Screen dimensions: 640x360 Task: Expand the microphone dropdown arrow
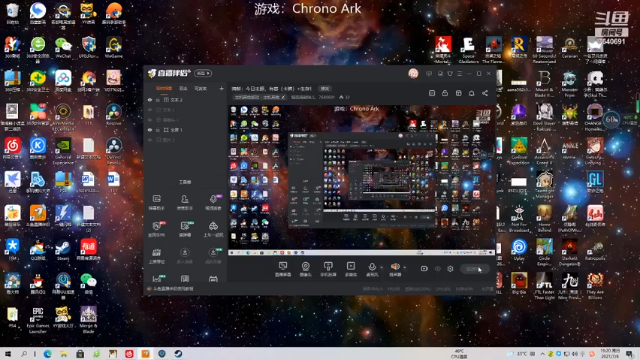(x=382, y=268)
